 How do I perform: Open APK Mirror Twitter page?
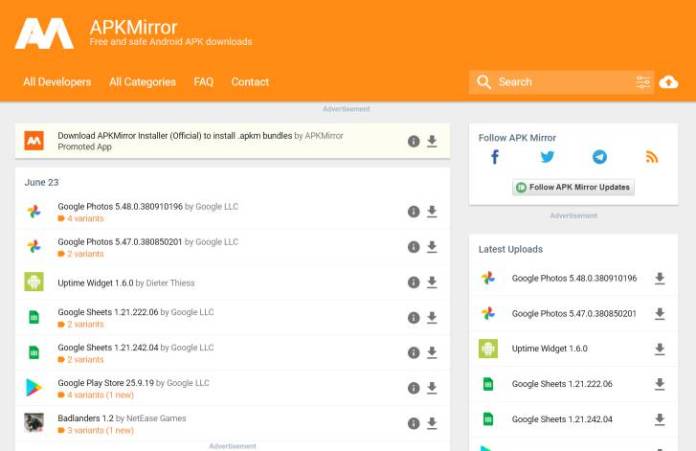[547, 157]
